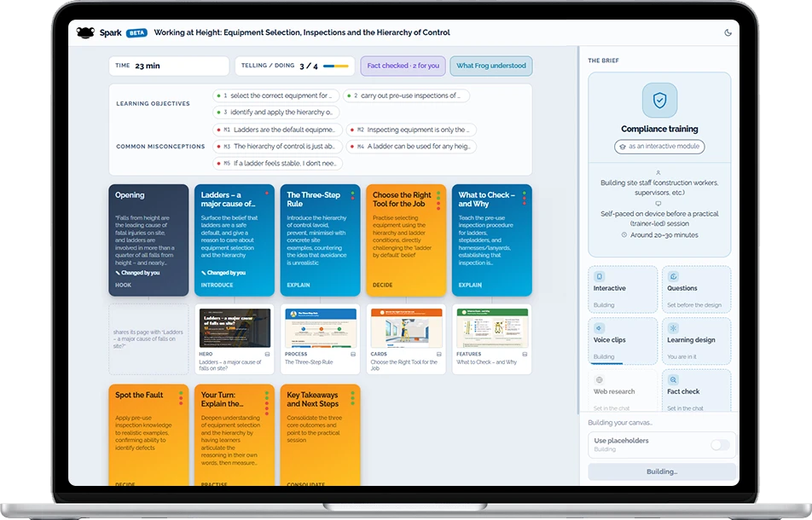Open the Three-Step Rule process thumbnail
The image size is (812, 520).
click(321, 328)
